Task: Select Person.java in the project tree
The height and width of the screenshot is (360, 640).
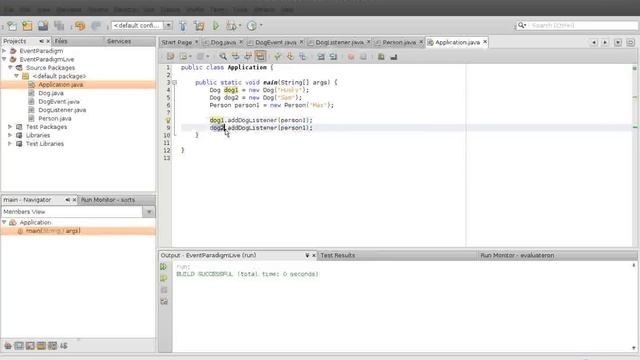Action: tap(55, 118)
